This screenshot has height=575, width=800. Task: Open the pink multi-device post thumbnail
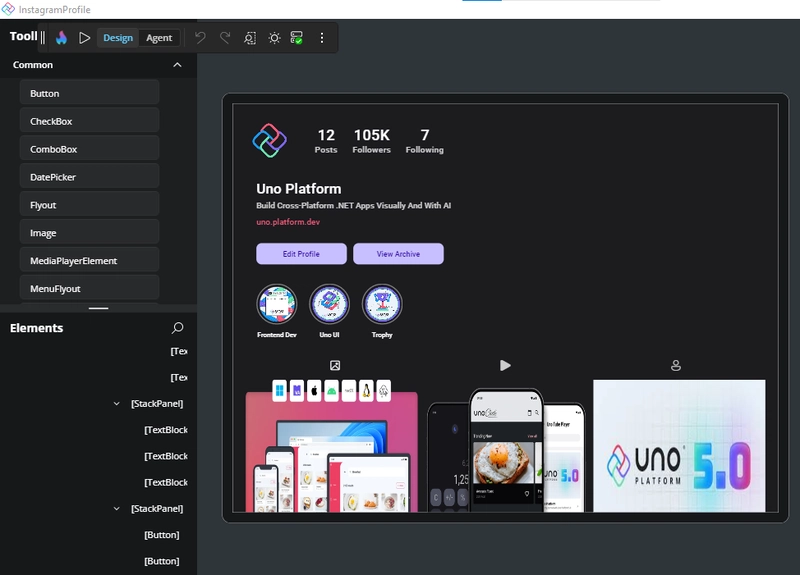(x=332, y=446)
